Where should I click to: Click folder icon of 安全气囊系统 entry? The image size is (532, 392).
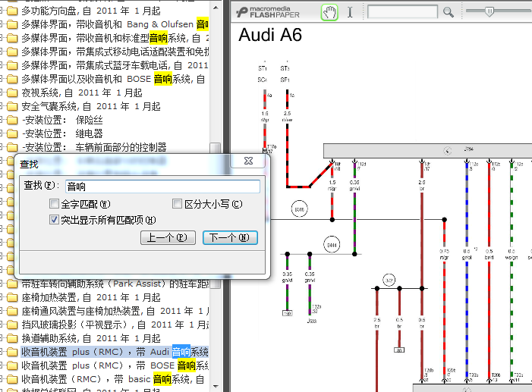tap(12, 106)
